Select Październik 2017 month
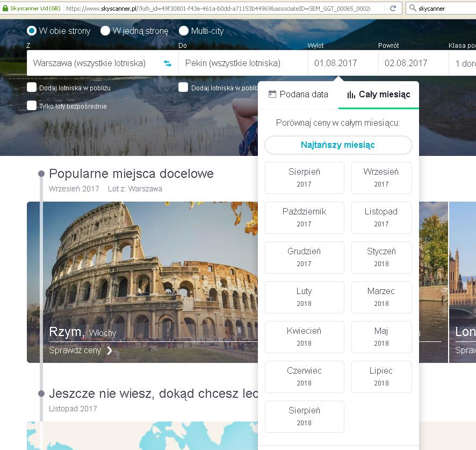This screenshot has width=476, height=450. [304, 218]
